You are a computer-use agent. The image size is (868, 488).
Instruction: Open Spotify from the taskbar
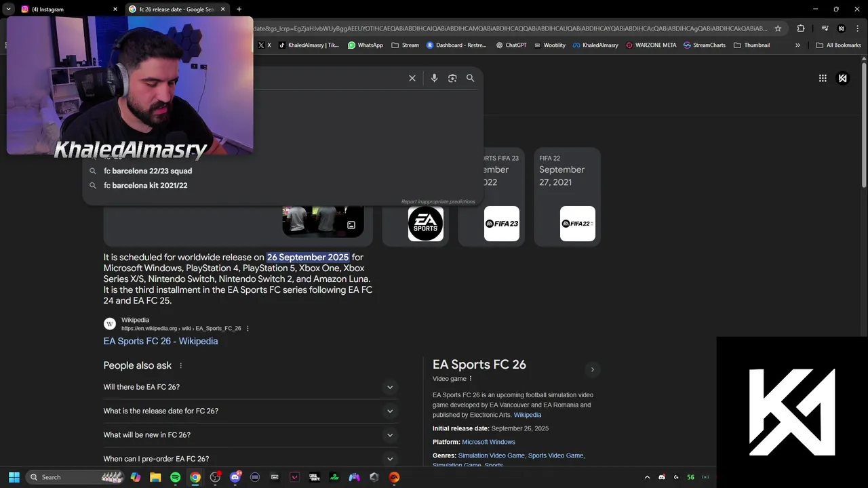tap(175, 477)
